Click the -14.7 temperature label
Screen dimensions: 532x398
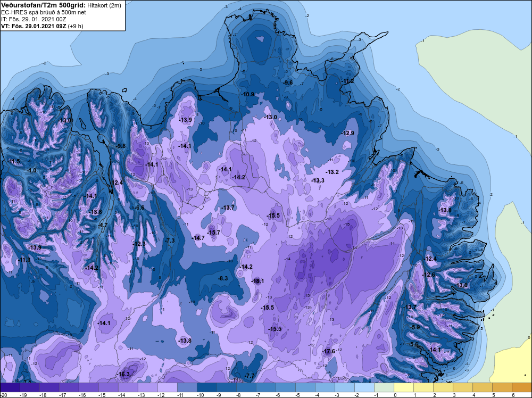pyautogui.click(x=198, y=238)
